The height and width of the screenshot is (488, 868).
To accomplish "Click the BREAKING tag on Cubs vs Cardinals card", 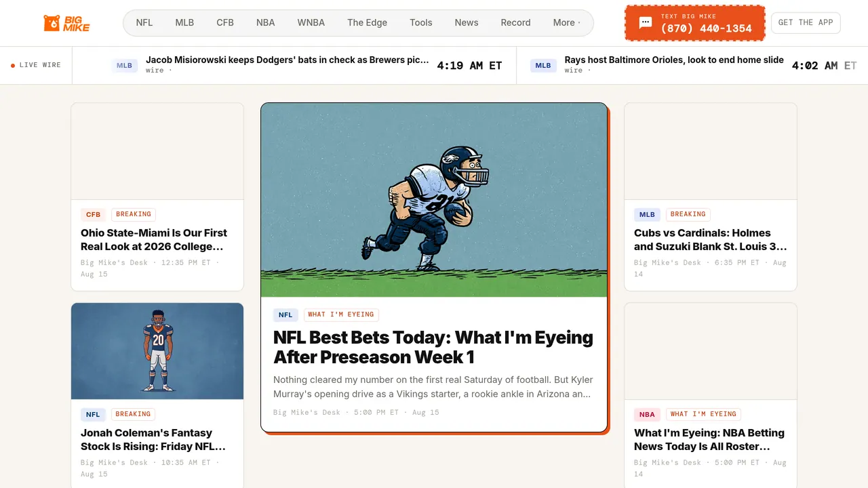I will pos(688,214).
